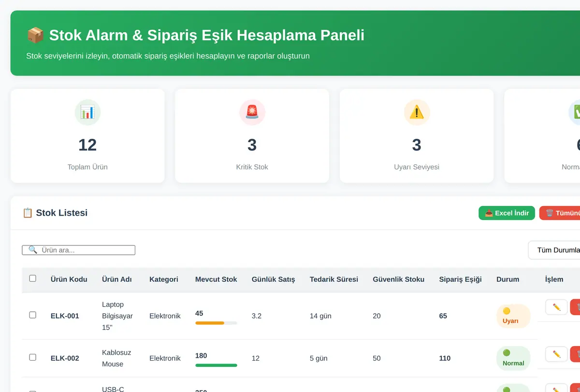Sort by the Durum column header
The width and height of the screenshot is (580, 392).
click(508, 279)
